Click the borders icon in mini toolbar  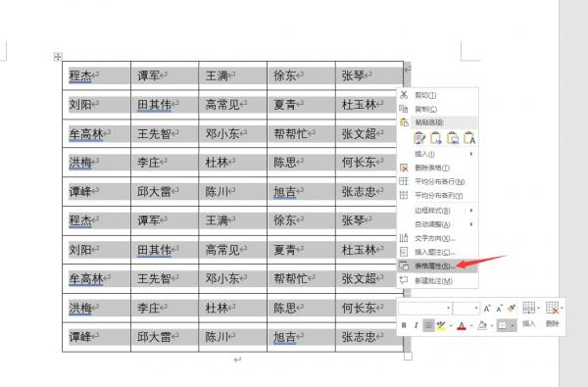click(502, 325)
